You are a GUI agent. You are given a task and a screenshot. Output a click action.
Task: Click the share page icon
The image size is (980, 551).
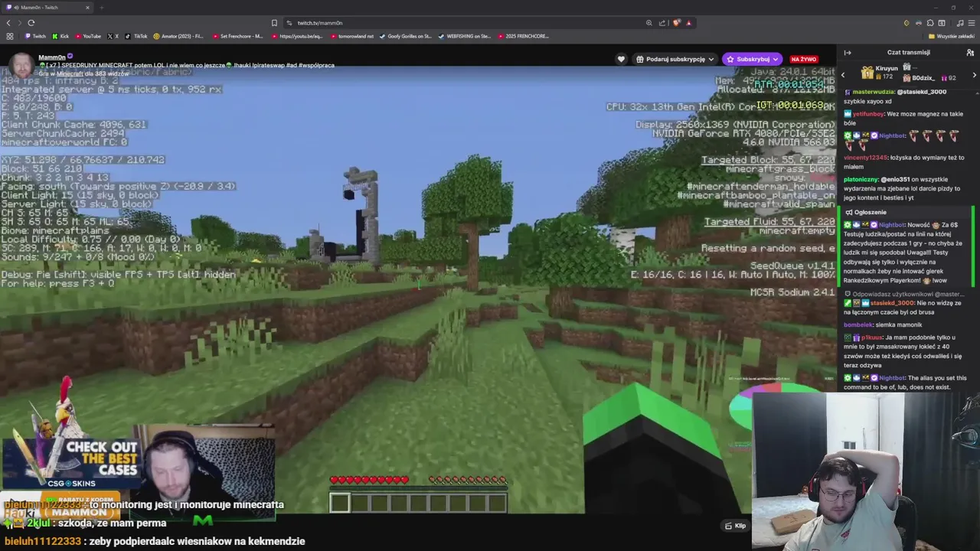coord(662,23)
